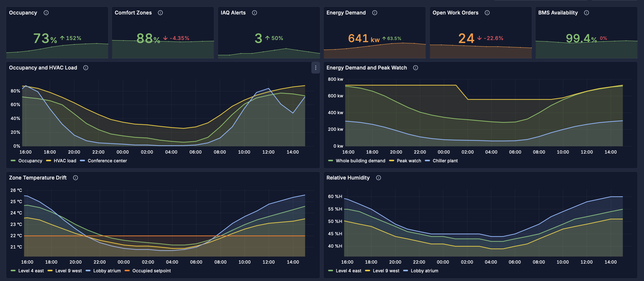Open the Occupancy and HVAC Load info icon

[x=86, y=68]
